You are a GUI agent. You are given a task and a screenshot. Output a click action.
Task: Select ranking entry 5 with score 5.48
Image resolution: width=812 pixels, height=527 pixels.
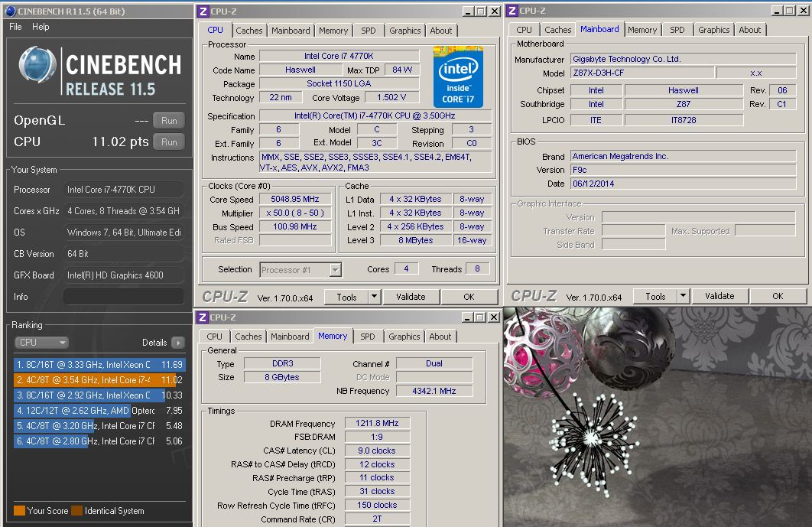[x=99, y=425]
